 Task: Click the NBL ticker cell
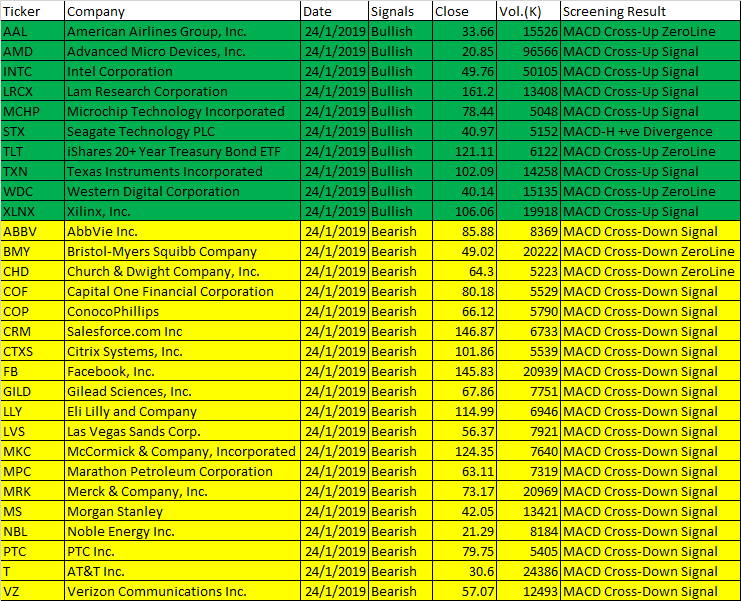point(32,532)
